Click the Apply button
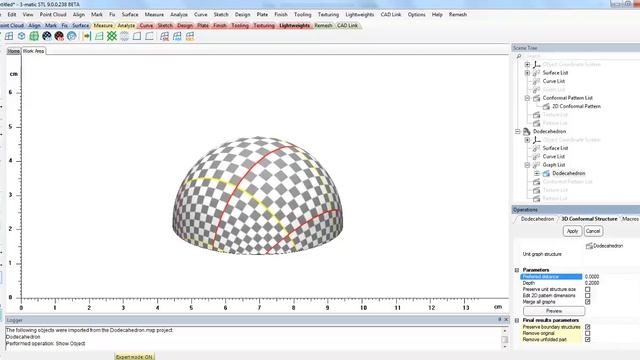640x360 pixels. pyautogui.click(x=572, y=231)
